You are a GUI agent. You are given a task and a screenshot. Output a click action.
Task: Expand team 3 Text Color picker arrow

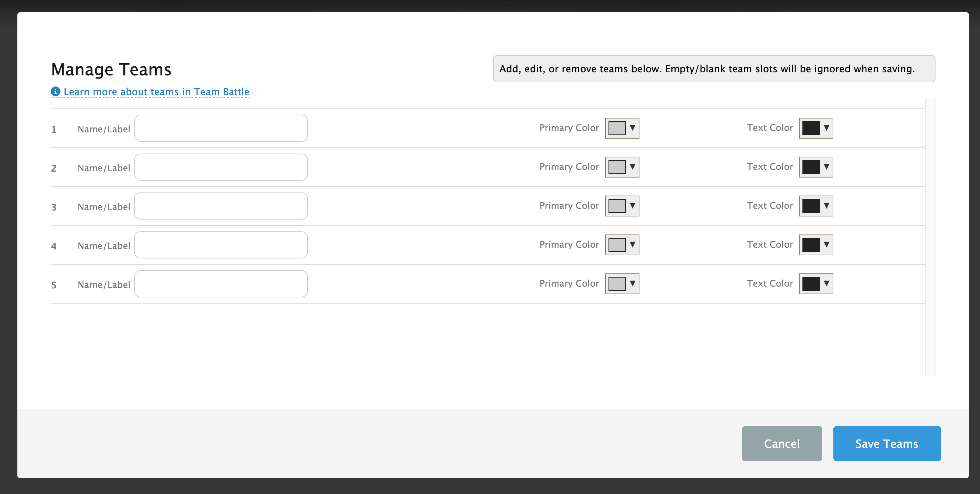tap(826, 205)
